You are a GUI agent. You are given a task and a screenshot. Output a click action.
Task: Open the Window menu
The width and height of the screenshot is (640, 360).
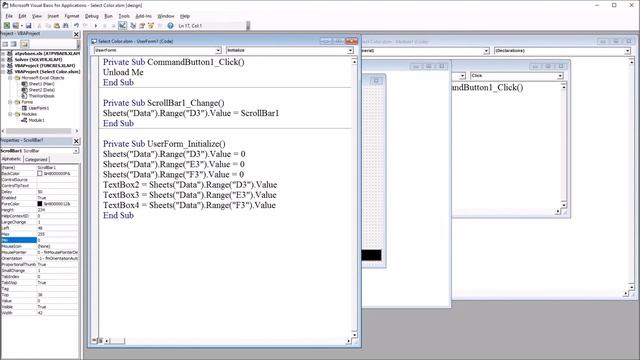coord(166,16)
